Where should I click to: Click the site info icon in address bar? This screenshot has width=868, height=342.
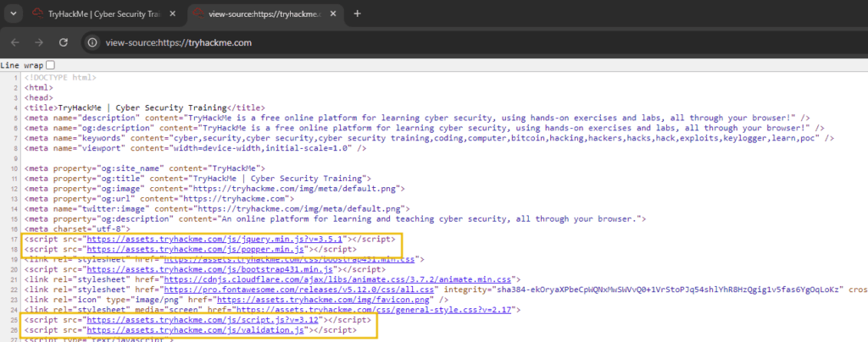coord(93,42)
